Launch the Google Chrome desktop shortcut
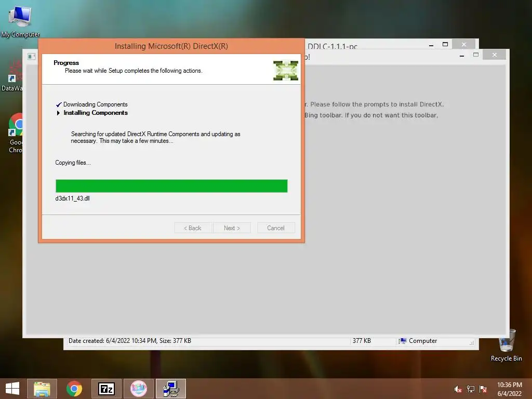The image size is (532, 399). [15, 133]
